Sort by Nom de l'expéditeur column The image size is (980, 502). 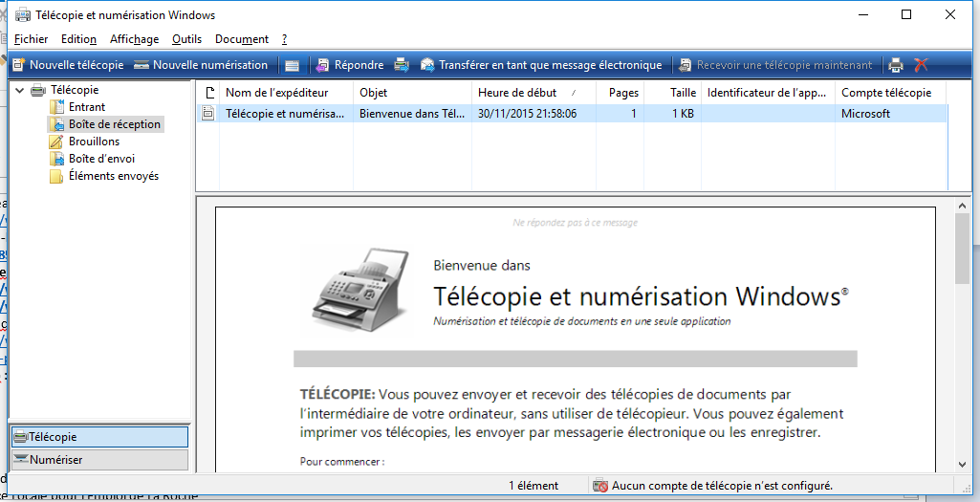point(286,93)
